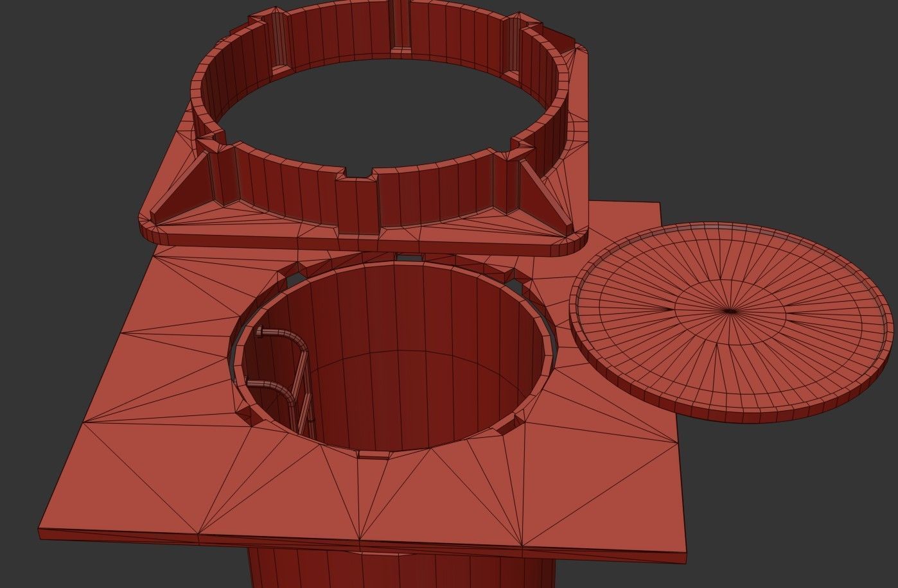Click the center vertex of the round cover
The height and width of the screenshot is (588, 898).
730,311
